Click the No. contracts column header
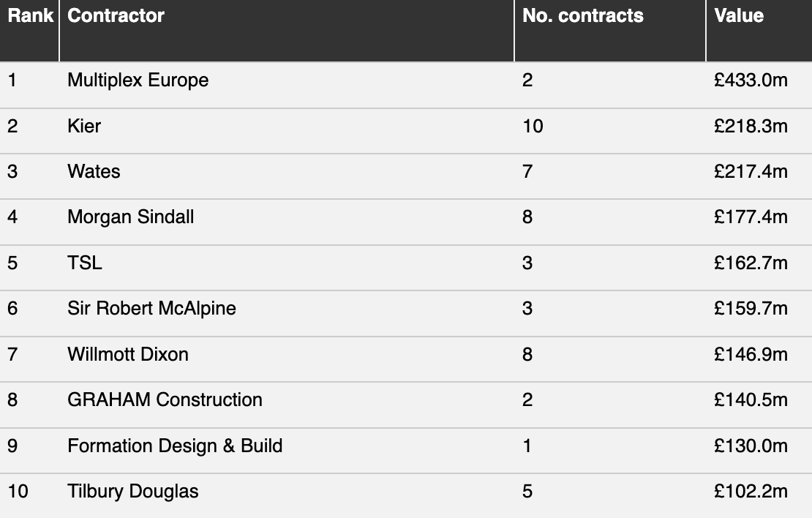The height and width of the screenshot is (518, 812). (x=582, y=16)
